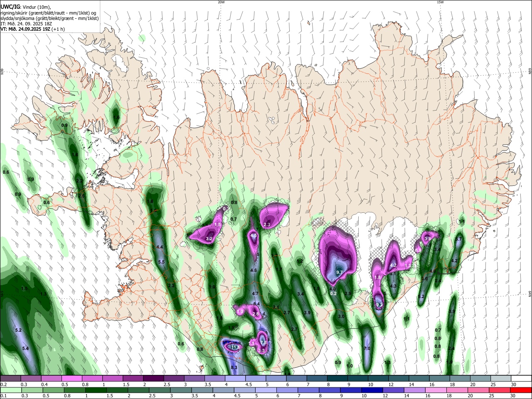Click the 9.7 precipitation value on the map
Image resolution: width=532 pixels, height=399 pixels.
point(339,272)
